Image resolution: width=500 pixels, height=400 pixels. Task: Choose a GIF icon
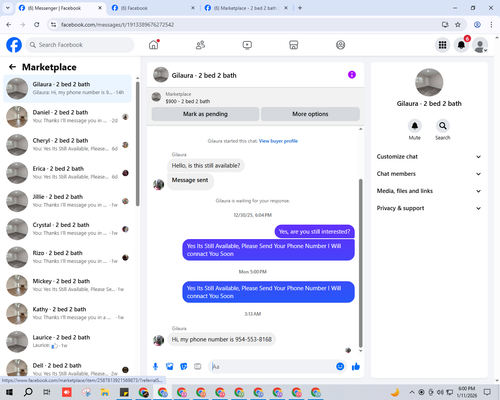pos(198,367)
